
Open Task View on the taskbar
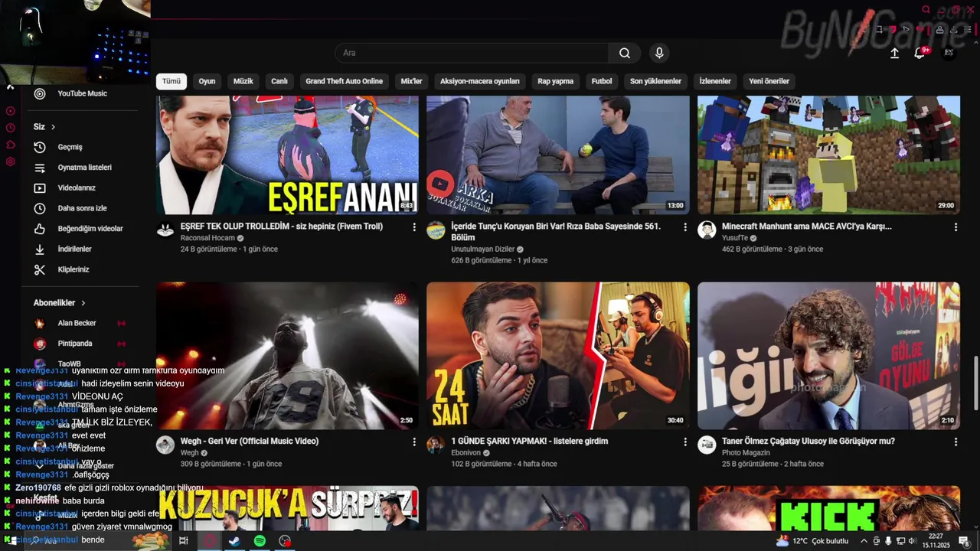click(184, 540)
